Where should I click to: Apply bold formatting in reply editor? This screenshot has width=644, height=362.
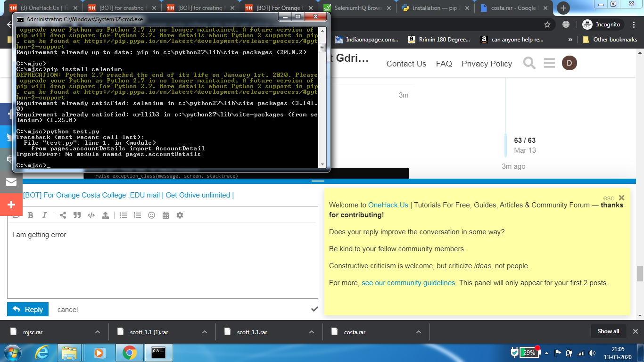pyautogui.click(x=31, y=215)
